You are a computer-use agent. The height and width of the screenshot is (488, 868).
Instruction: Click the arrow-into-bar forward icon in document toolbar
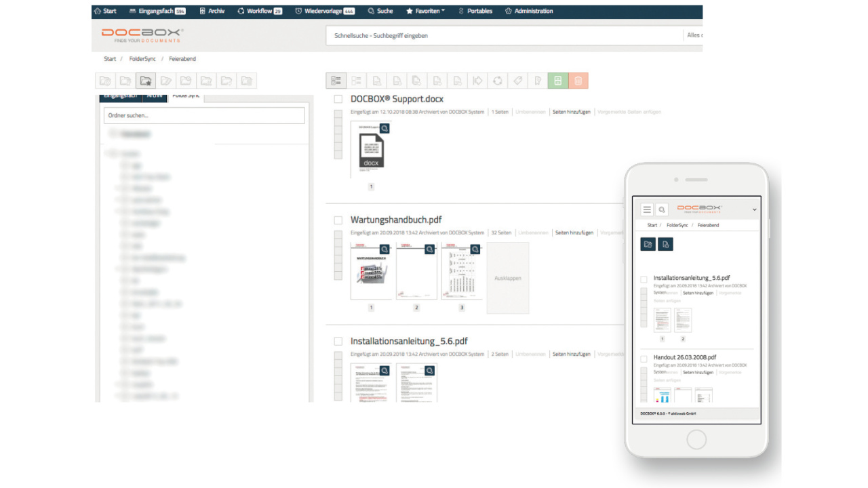[x=477, y=81]
